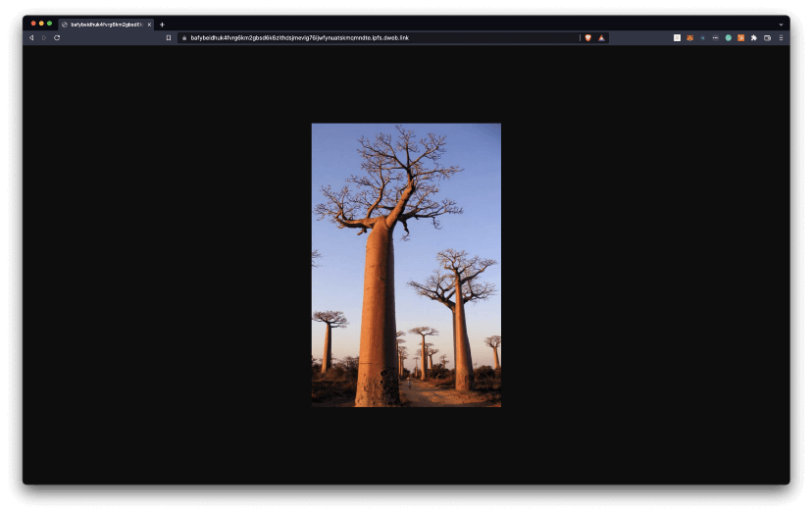The image size is (812, 514).
Task: Open the Brave Shields lion icon
Action: tap(588, 37)
